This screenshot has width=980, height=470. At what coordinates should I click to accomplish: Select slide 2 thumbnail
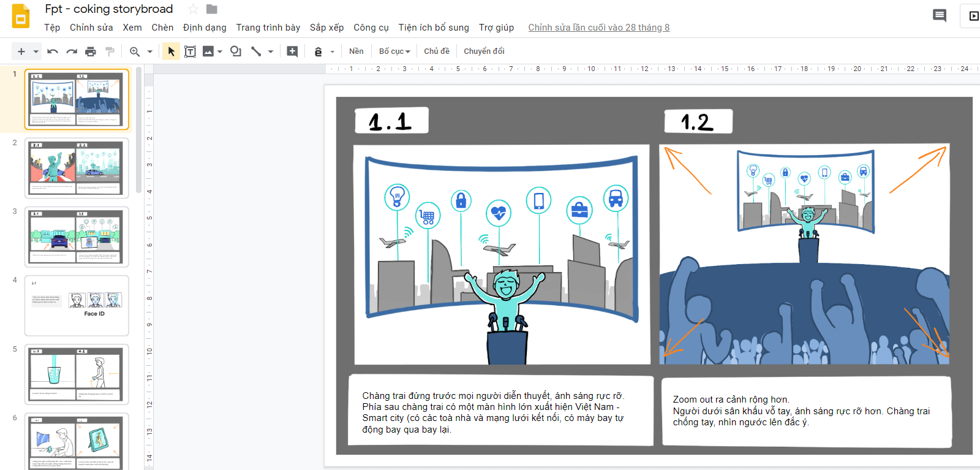tap(77, 168)
